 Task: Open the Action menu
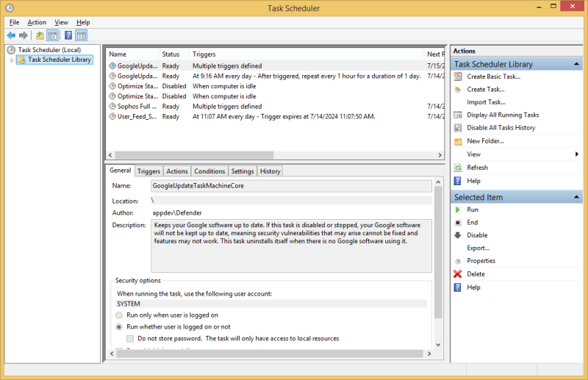click(37, 23)
